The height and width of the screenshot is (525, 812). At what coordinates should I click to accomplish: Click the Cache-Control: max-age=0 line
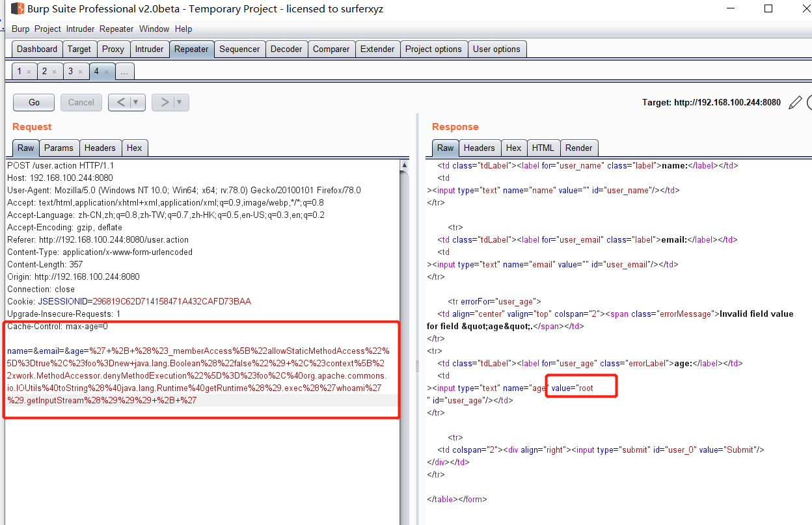click(58, 326)
